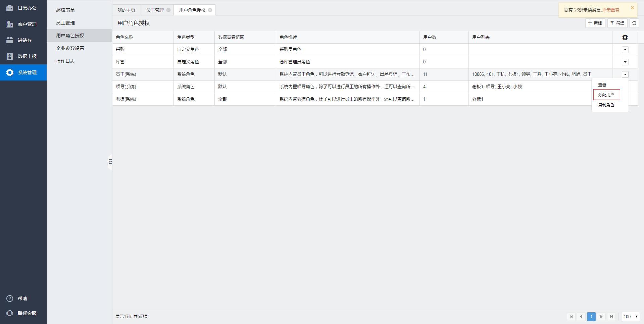Open 帮助 in the sidebar
Viewport: 644px width, 324px height.
[x=22, y=299]
